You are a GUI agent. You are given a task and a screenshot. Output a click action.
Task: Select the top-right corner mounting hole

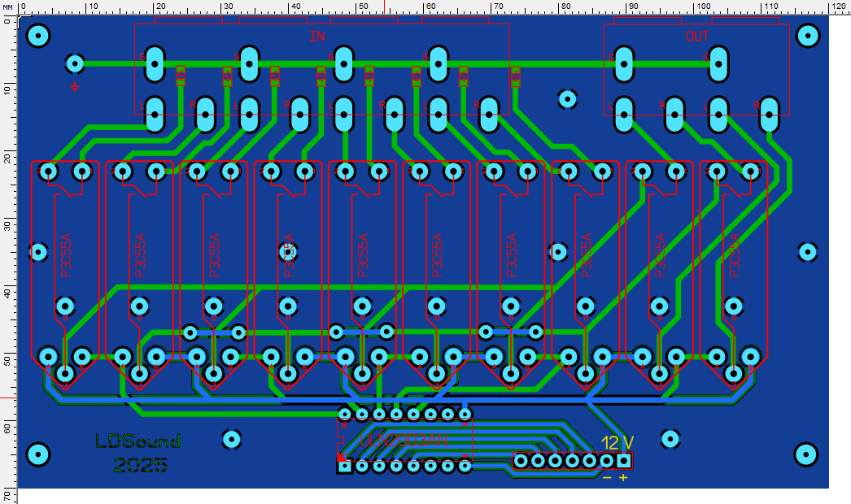tap(808, 37)
